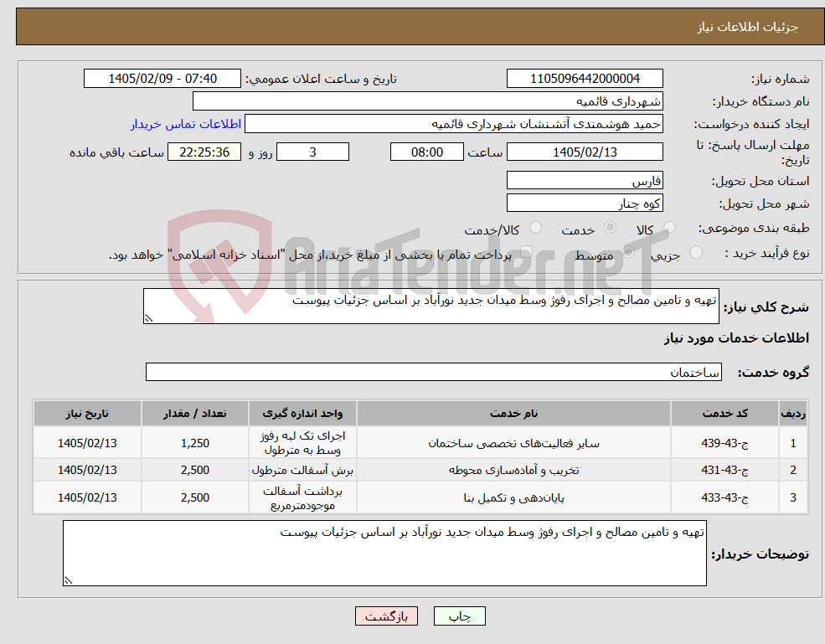Click the service group field ساختمان
Image resolution: width=825 pixels, height=644 pixels.
click(x=434, y=372)
